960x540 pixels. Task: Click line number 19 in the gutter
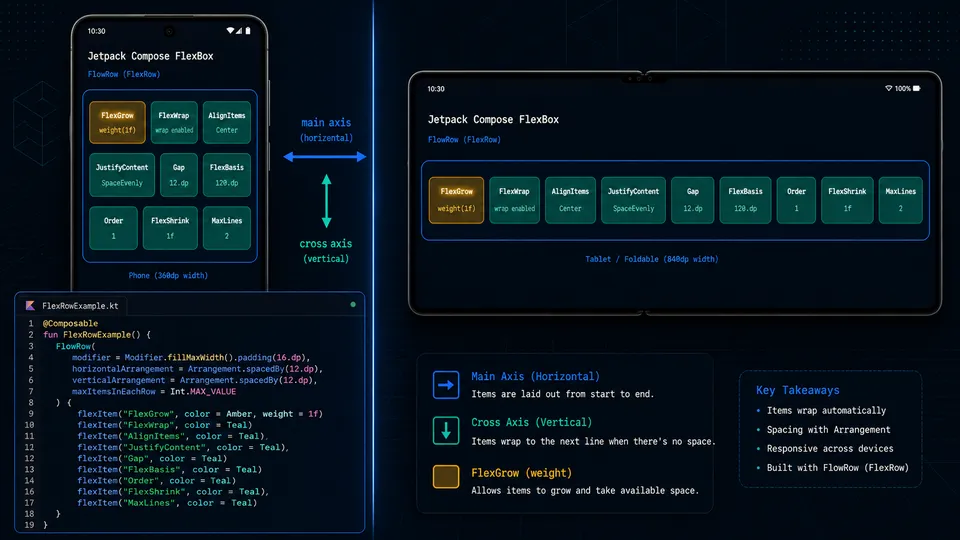click(x=29, y=525)
